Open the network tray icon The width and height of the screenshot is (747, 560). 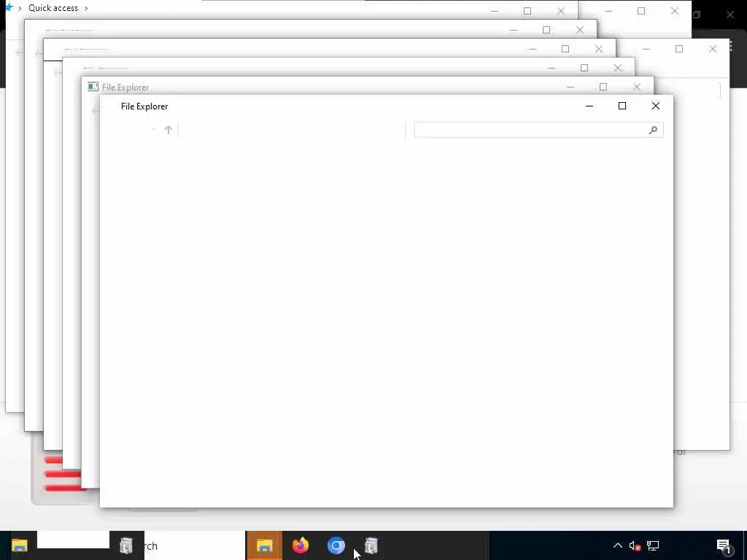653,545
